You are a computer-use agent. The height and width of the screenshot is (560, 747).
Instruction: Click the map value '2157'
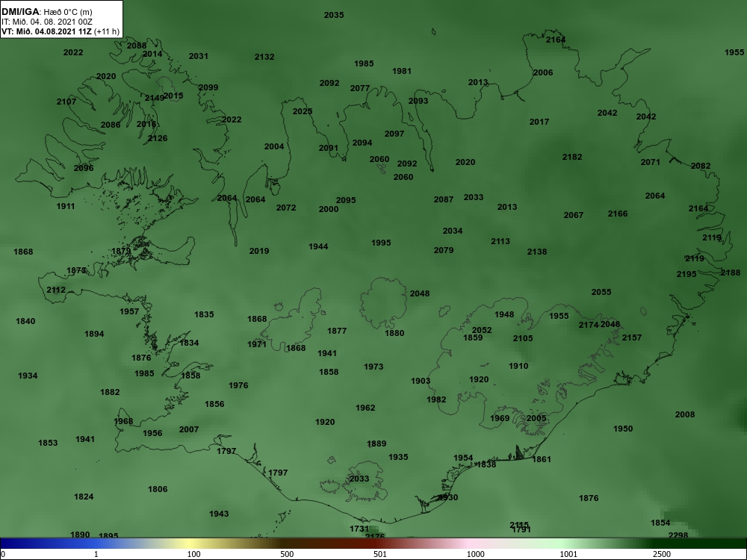coord(632,337)
